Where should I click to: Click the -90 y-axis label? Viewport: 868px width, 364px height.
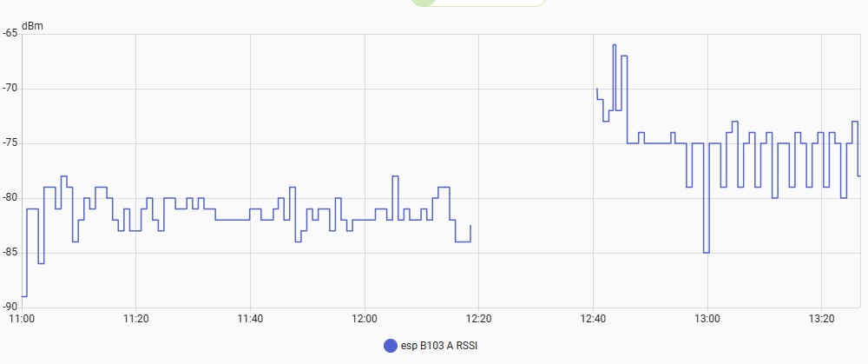pyautogui.click(x=10, y=307)
